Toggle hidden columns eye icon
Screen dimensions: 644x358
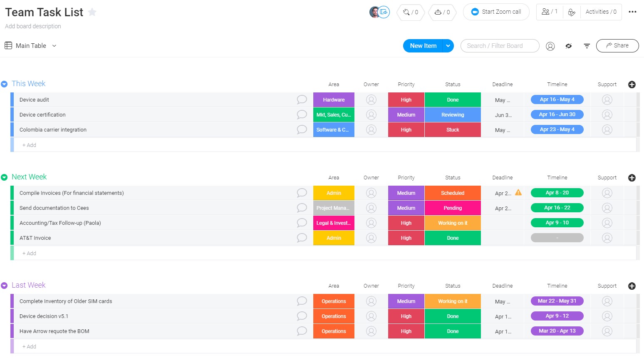(x=568, y=46)
